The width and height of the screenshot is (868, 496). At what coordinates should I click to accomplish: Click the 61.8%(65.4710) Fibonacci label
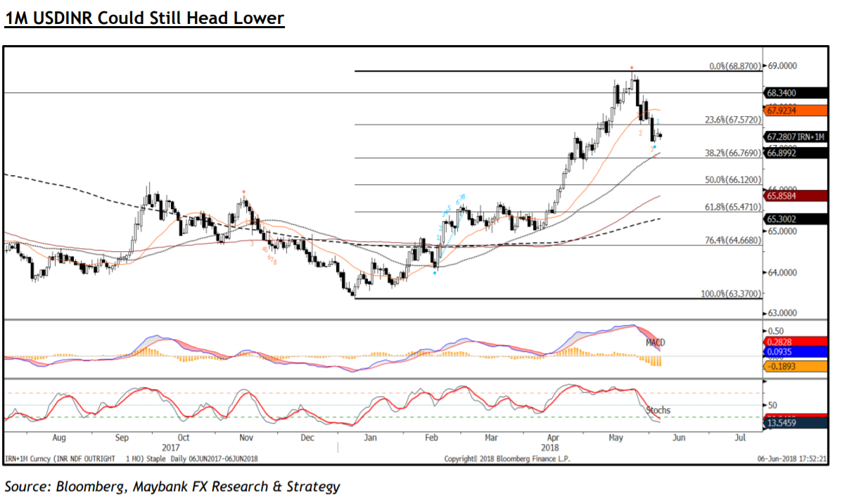click(x=732, y=208)
